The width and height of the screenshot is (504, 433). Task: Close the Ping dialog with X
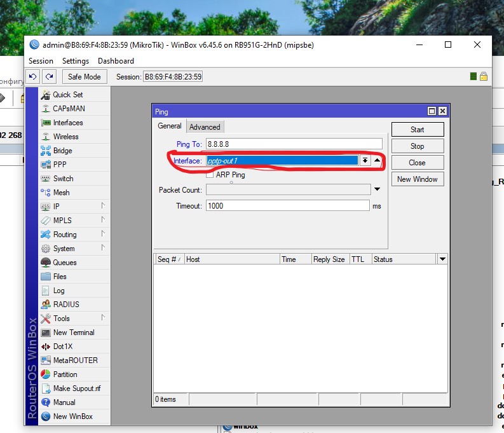pos(442,111)
